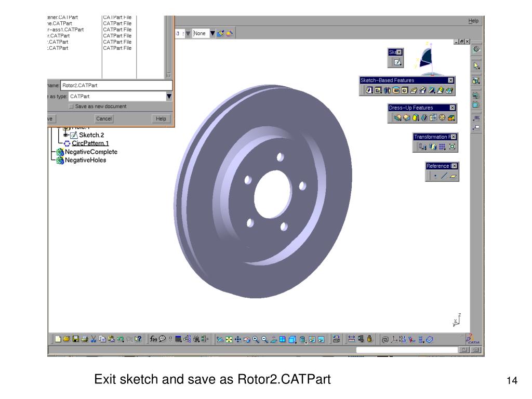The image size is (532, 399).
Task: Select the Chamfer tool
Action: click(x=406, y=117)
